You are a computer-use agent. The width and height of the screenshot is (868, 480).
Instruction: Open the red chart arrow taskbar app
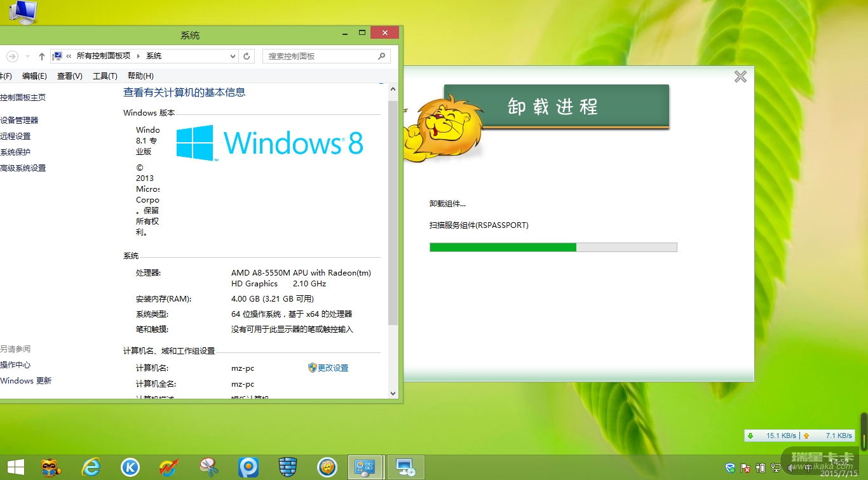170,468
